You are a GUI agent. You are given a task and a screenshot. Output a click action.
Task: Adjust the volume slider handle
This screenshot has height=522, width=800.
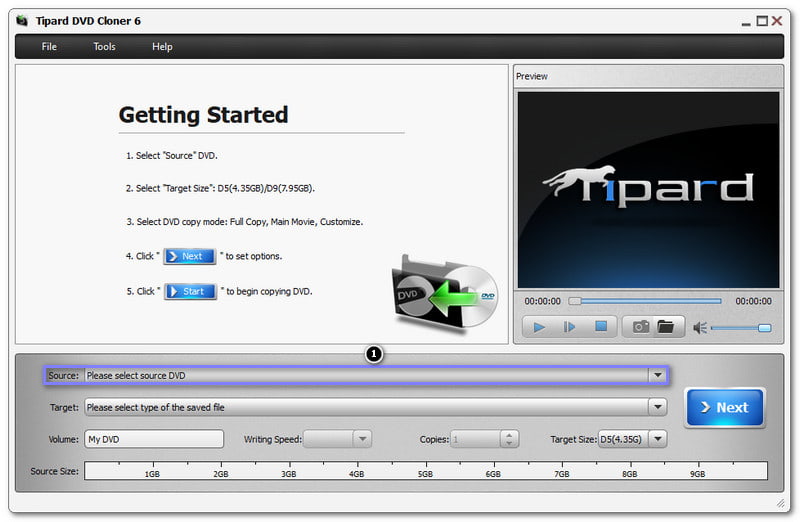pos(764,328)
